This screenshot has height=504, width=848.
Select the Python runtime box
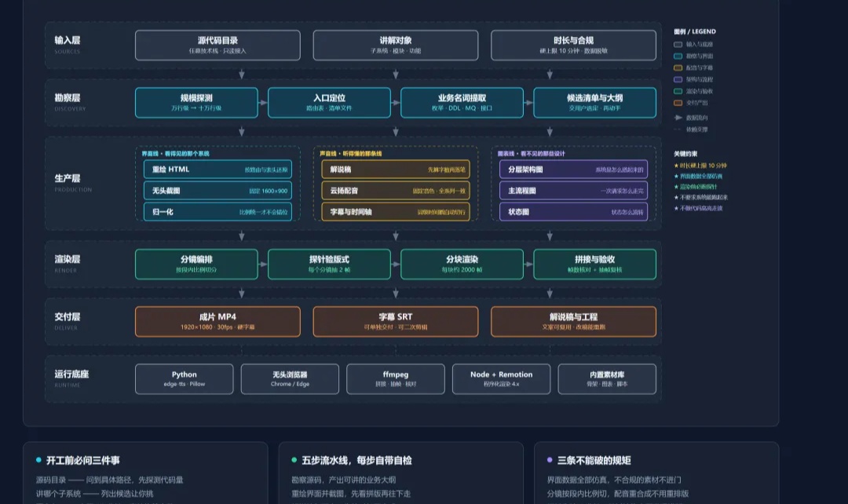coord(185,378)
